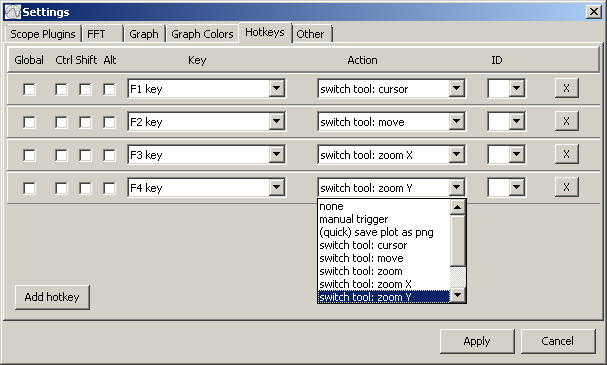This screenshot has width=607, height=365.
Task: Open the 'switch tool: zoom X' action combo box
Action: (391, 154)
